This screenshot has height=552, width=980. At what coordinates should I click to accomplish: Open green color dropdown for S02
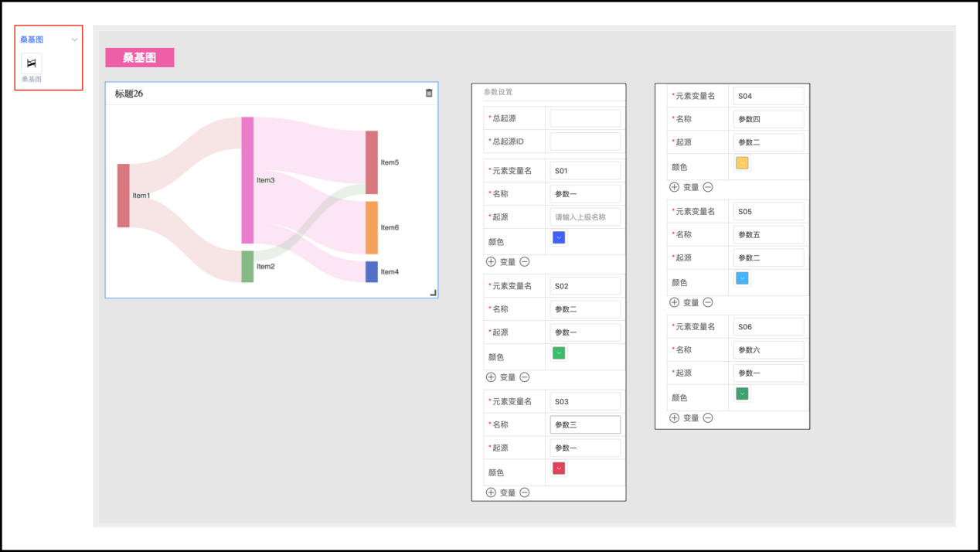pos(559,353)
